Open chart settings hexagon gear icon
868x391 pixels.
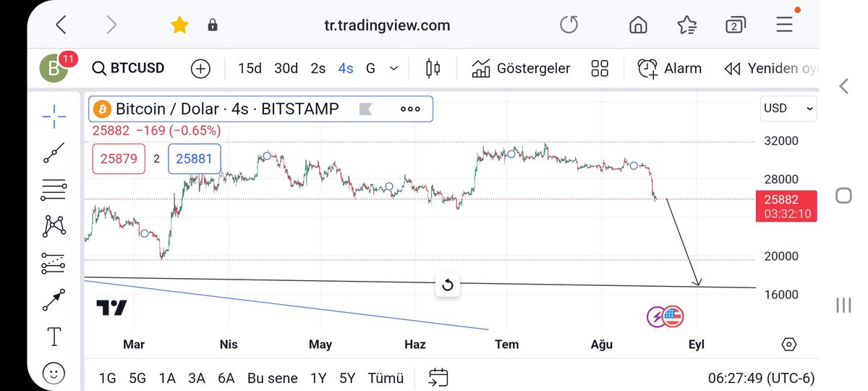789,345
